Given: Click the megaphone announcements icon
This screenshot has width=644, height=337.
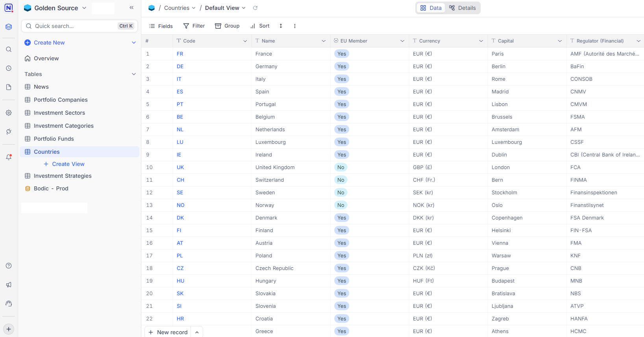Looking at the screenshot, I should [x=9, y=285].
